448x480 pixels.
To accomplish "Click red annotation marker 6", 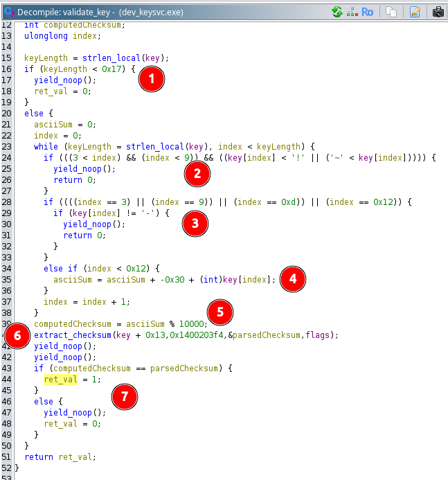I will (17, 336).
